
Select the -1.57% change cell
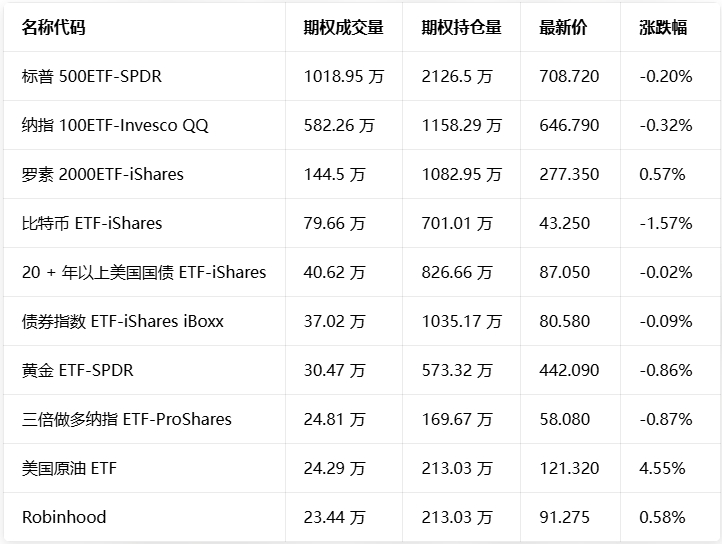coord(665,223)
